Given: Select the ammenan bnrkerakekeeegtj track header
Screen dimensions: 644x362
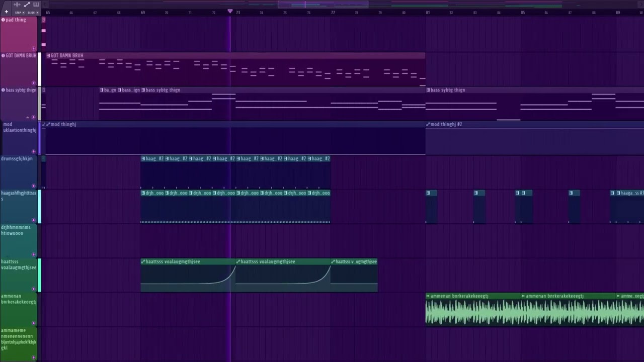Looking at the screenshot, I should 19,309.
